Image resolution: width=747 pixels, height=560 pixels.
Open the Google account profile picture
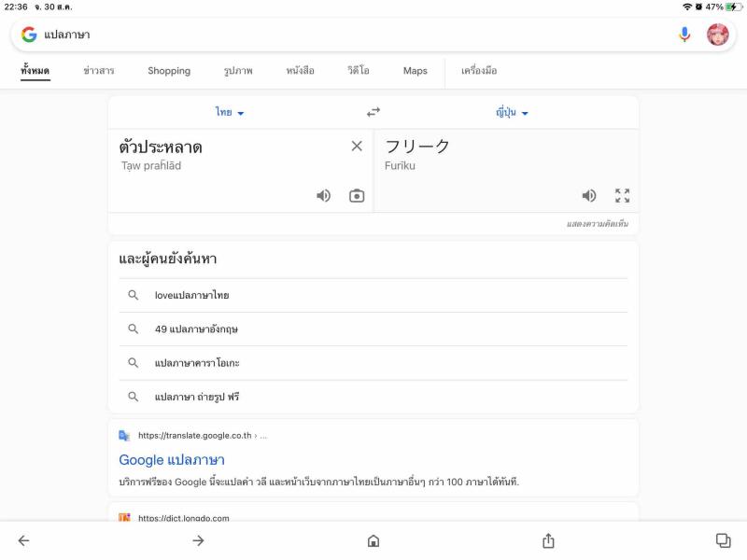pyautogui.click(x=717, y=35)
